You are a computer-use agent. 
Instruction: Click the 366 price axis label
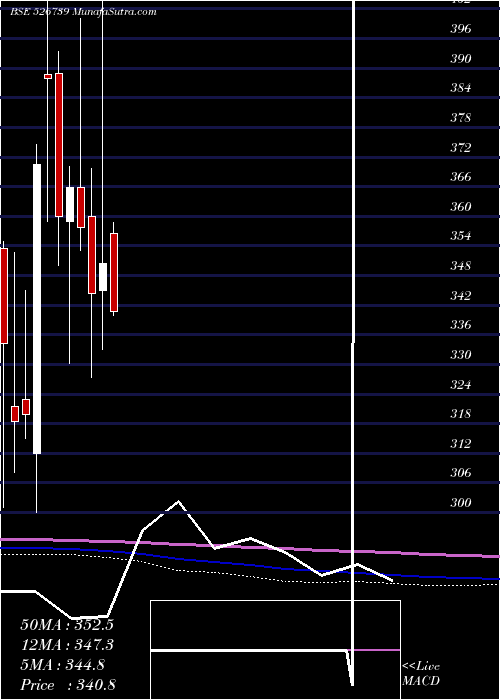pos(461,177)
